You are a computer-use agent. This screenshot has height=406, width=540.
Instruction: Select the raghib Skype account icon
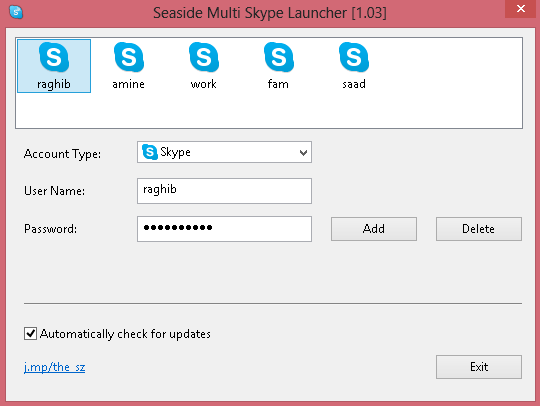[54, 66]
